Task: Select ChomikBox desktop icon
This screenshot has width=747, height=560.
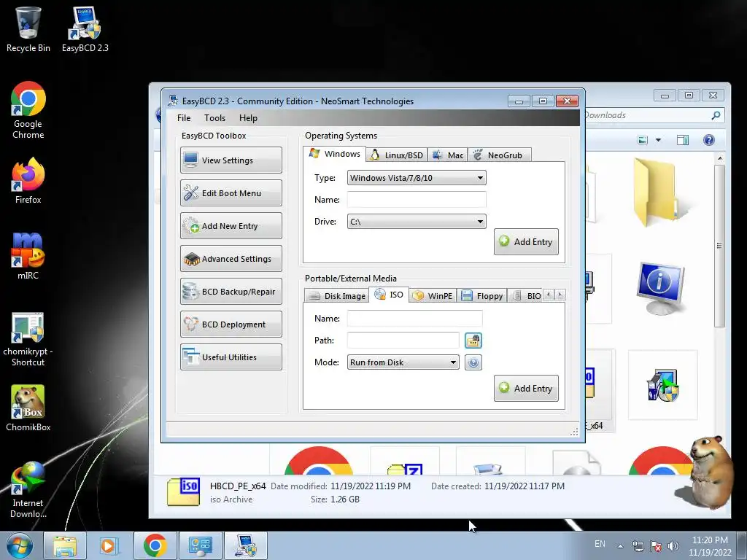Action: click(28, 408)
